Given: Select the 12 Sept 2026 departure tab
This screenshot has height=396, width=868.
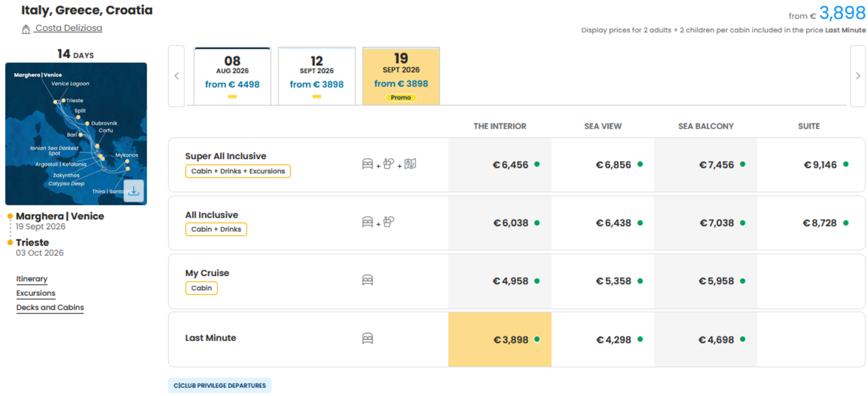Looking at the screenshot, I should point(317,76).
